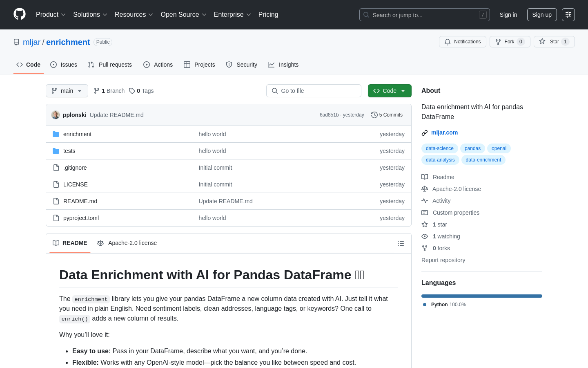Click the Sign up button
This screenshot has width=588, height=368.
(542, 15)
